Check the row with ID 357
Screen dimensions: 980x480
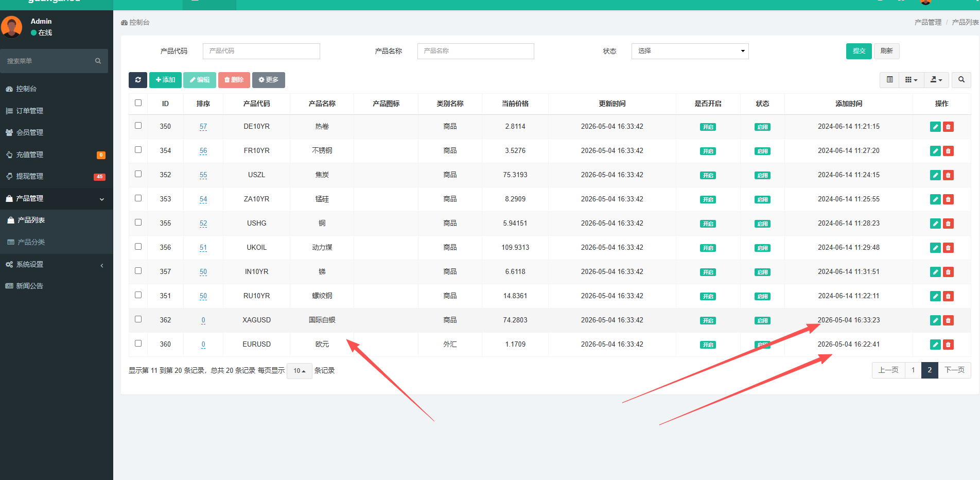(x=138, y=271)
